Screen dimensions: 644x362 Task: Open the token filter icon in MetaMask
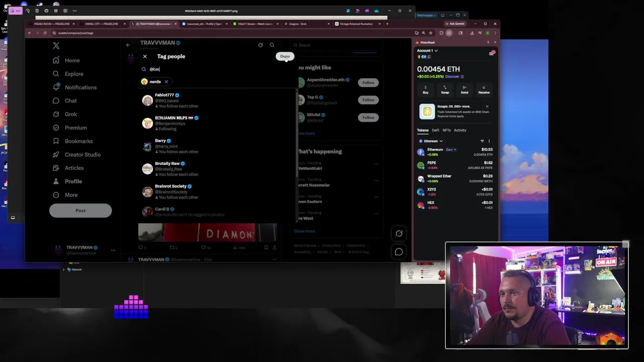point(482,141)
